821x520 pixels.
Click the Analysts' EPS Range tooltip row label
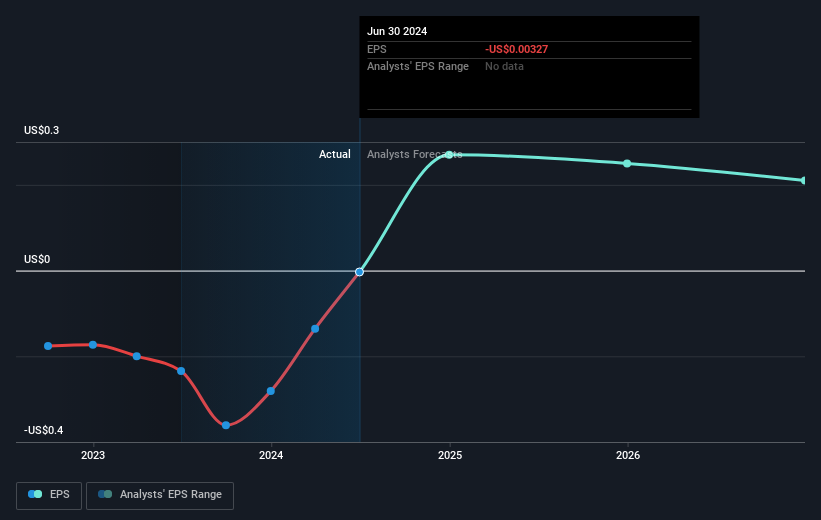(x=418, y=66)
